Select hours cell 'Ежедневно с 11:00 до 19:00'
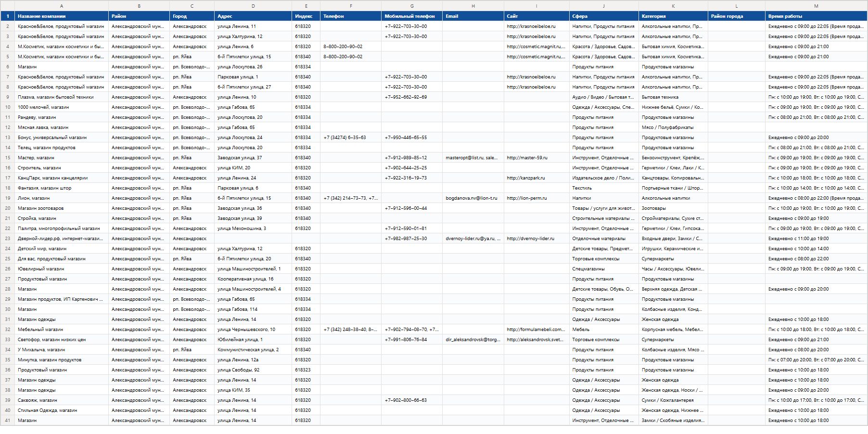 (816, 239)
